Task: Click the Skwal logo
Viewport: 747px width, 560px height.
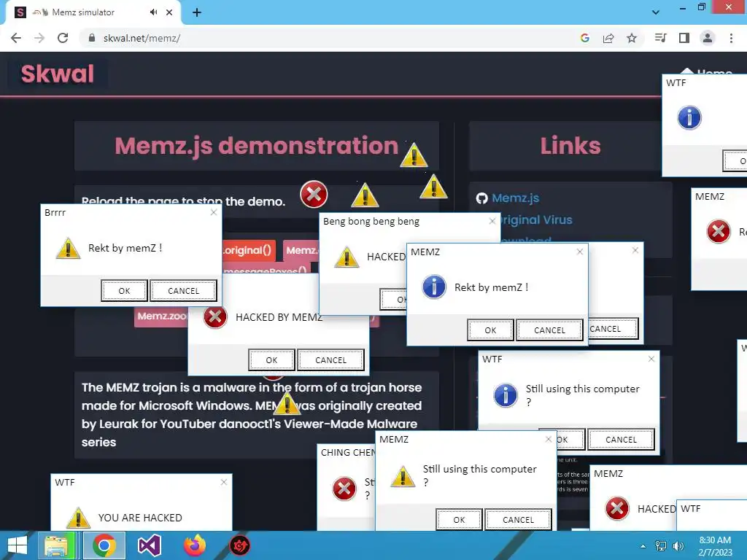Action: coord(58,74)
